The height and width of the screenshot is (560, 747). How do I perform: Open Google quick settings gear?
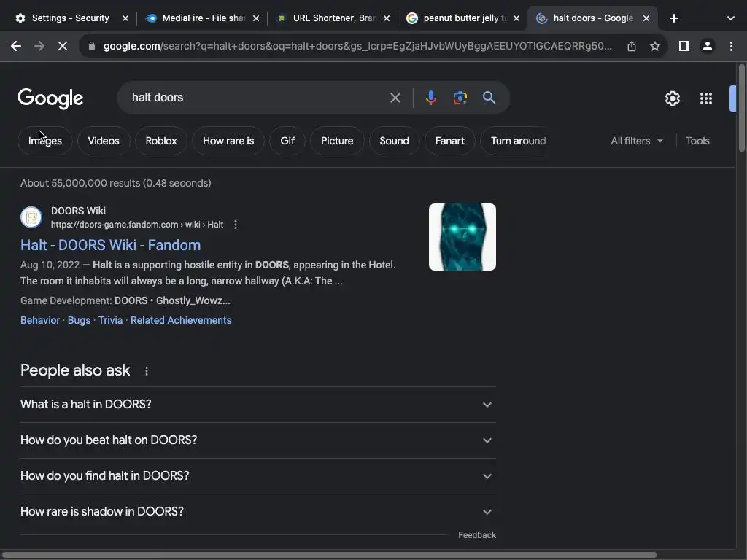click(x=672, y=98)
